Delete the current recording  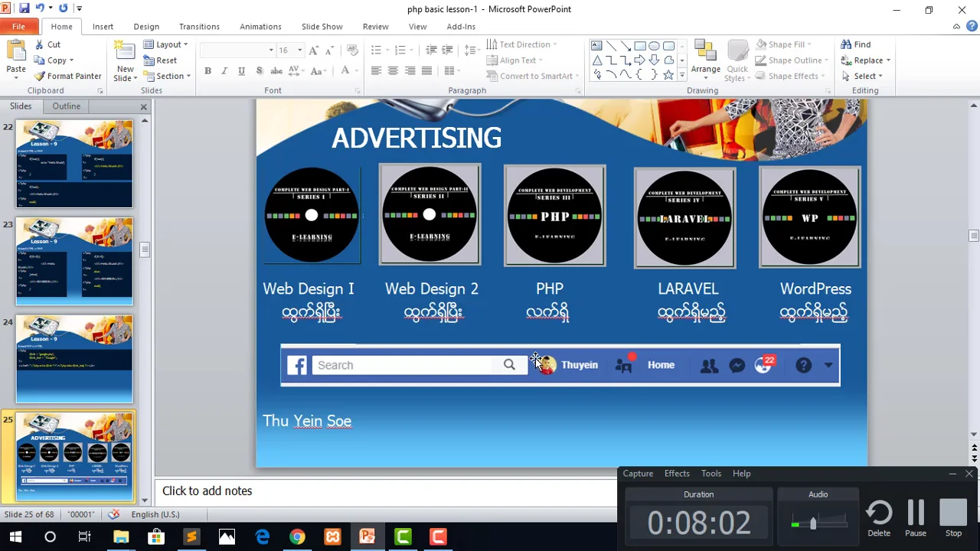[879, 518]
